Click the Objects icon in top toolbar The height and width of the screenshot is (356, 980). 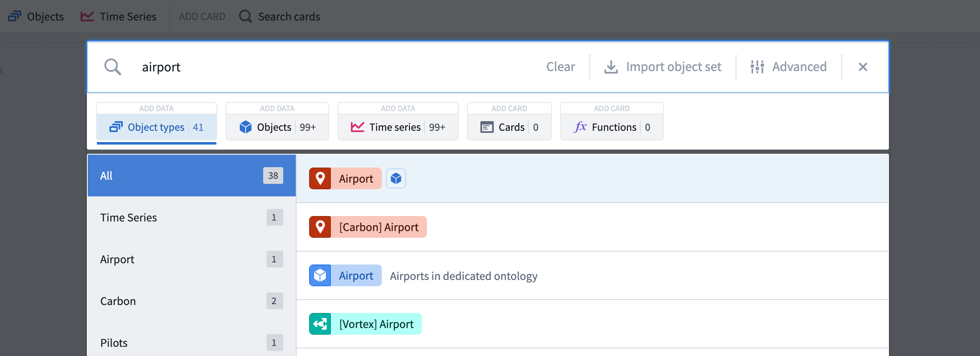pos(15,16)
